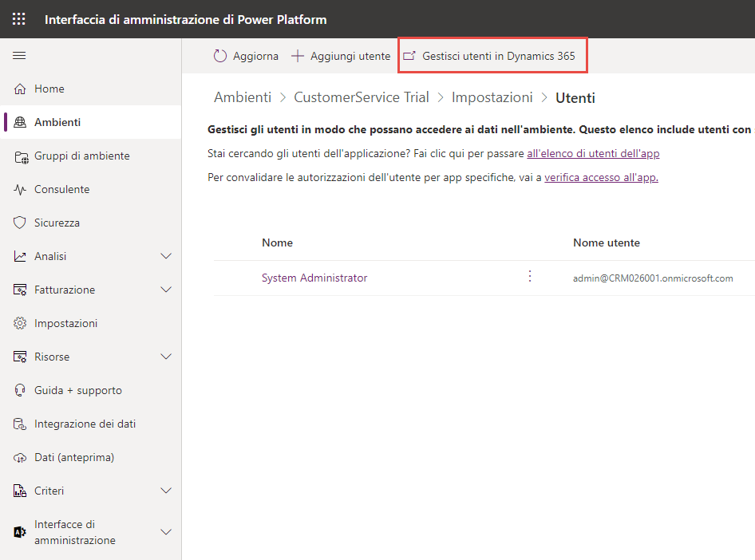Click the Utenti breadcrumb title

575,98
